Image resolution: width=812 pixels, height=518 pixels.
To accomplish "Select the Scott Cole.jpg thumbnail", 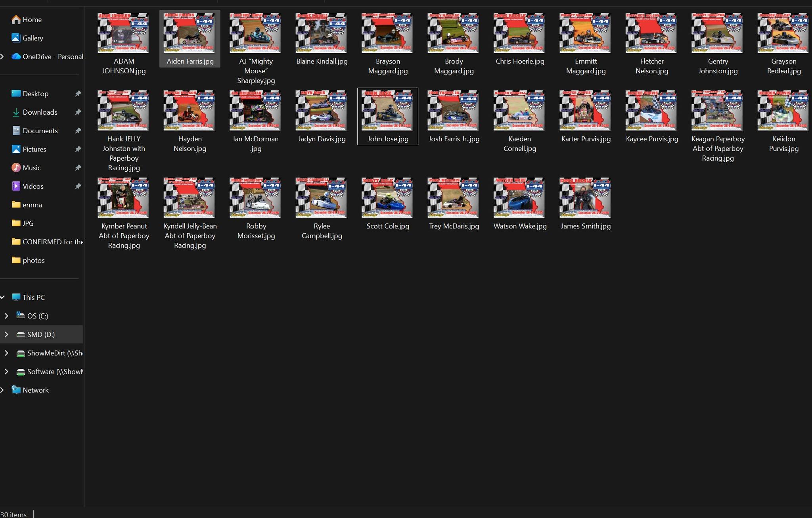I will click(387, 198).
